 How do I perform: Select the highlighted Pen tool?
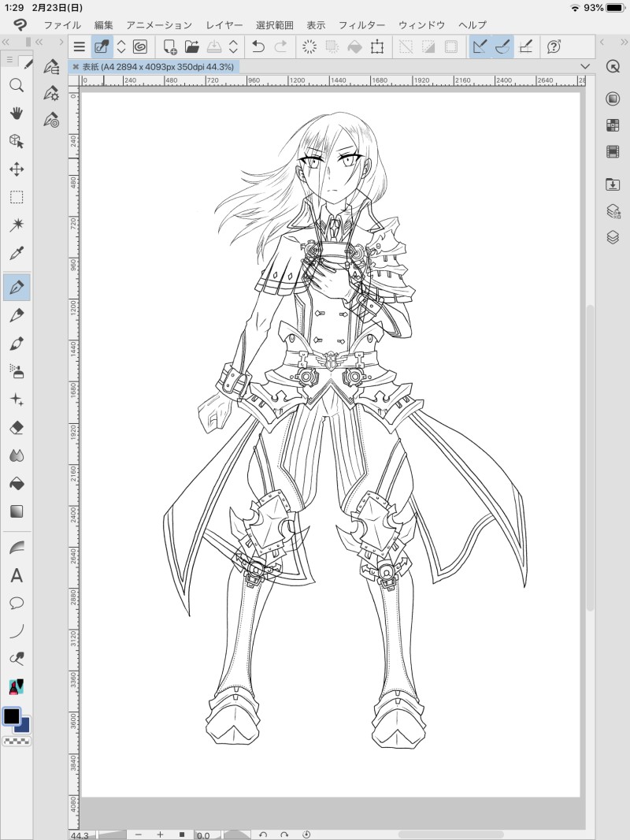17,287
